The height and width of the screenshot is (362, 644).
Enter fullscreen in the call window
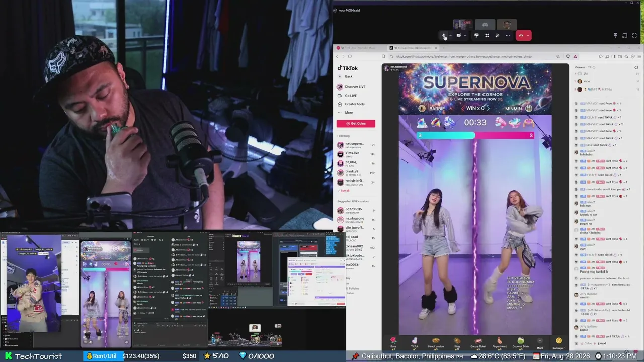point(634,35)
